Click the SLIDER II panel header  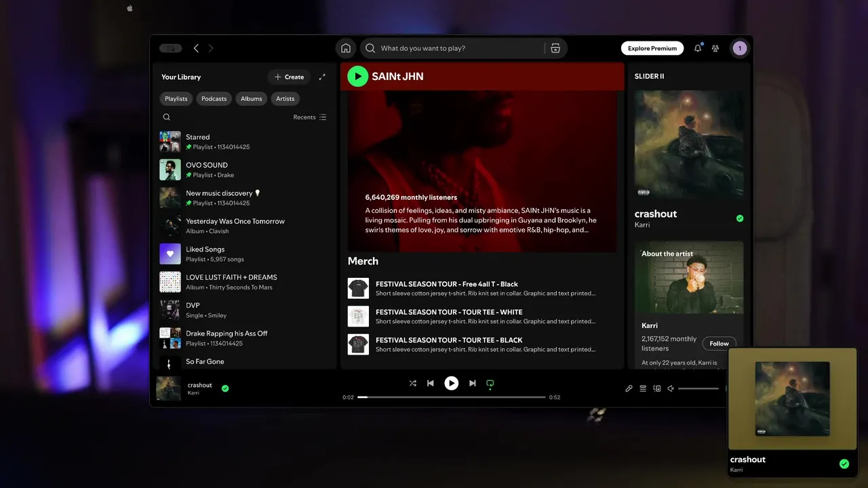[650, 77]
